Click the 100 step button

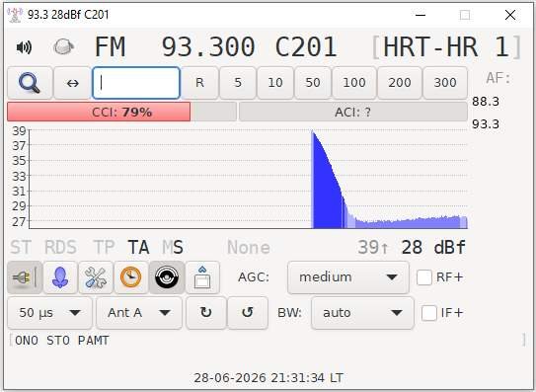click(x=354, y=83)
